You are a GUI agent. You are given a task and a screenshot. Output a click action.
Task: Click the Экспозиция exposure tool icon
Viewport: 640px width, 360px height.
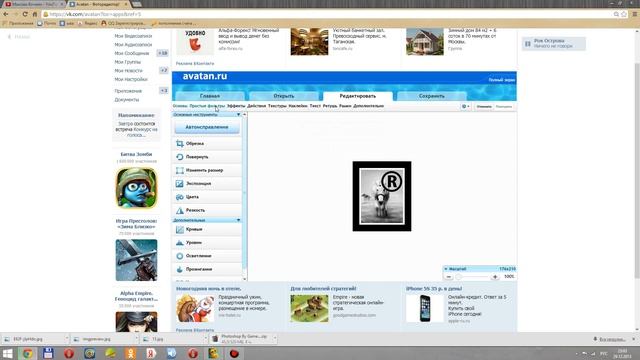[x=180, y=184]
